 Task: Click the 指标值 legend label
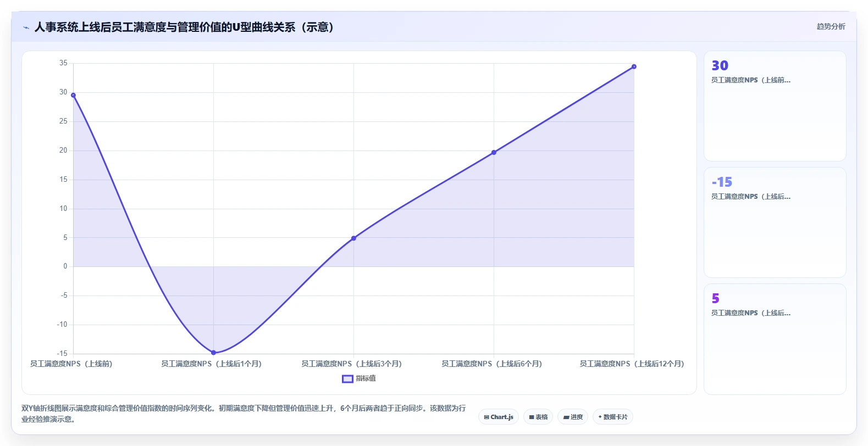point(366,378)
